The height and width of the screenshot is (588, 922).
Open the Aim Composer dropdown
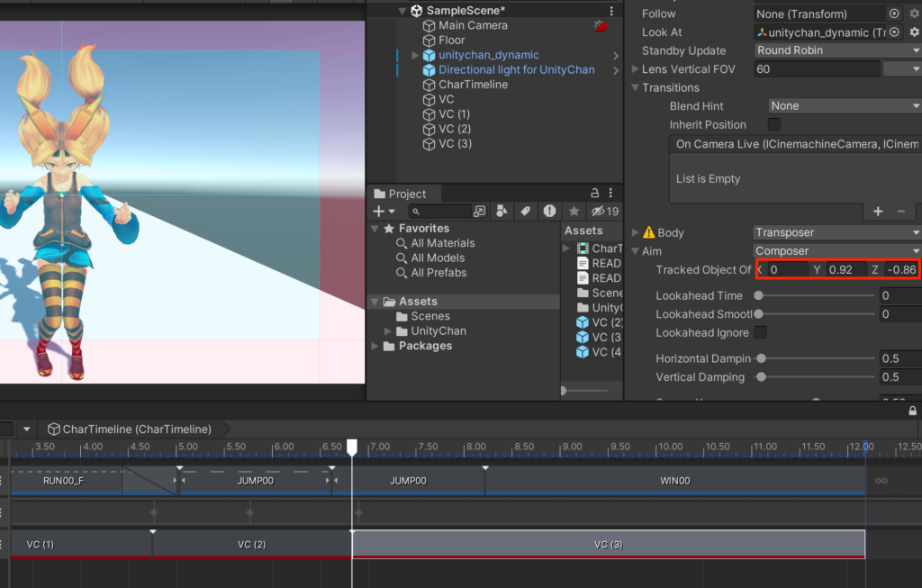tap(837, 251)
